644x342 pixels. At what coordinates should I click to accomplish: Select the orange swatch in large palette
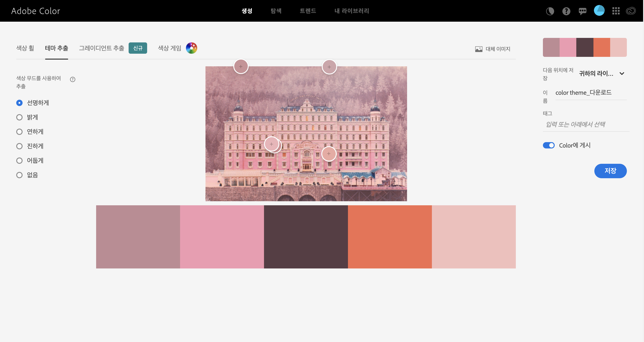[389, 237]
